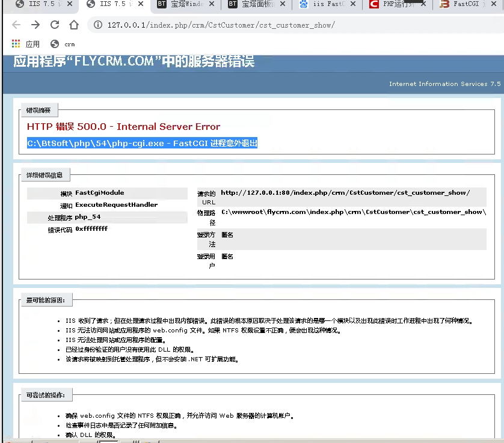Click Internet Information Services 7.5 text
The image size is (504, 443).
(x=445, y=84)
